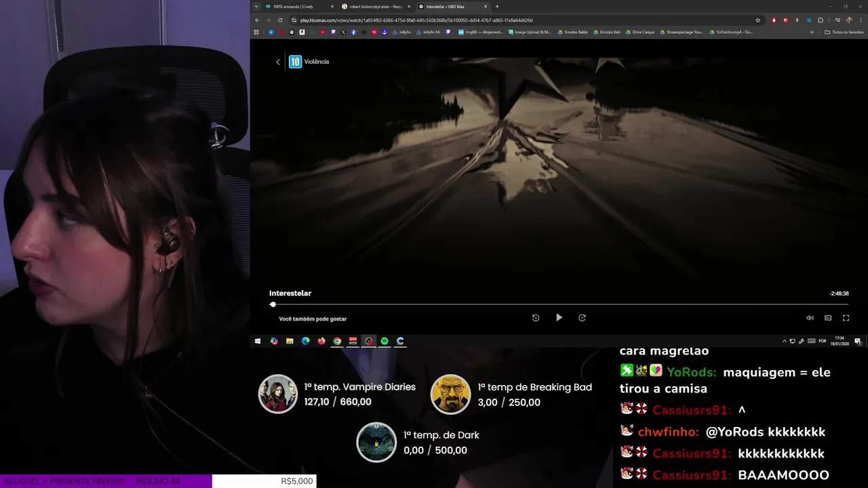This screenshot has height=488, width=868.
Task: Click the Vampire Diaries goal thumbnail
Action: point(278,394)
